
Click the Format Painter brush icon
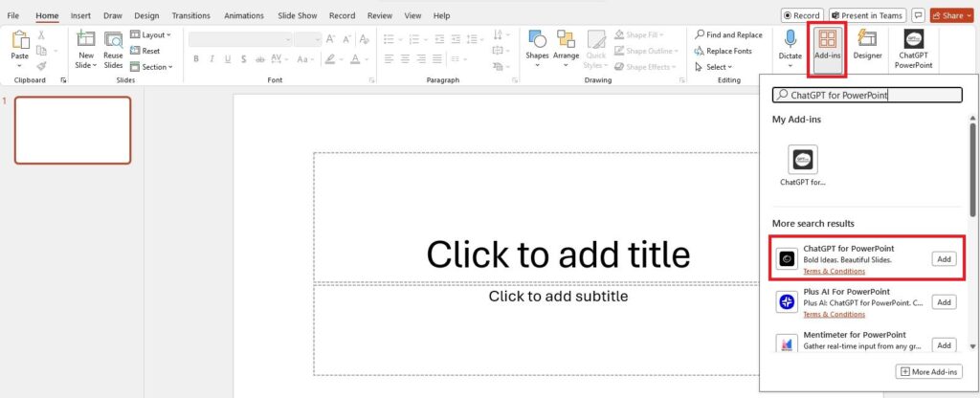(41, 66)
